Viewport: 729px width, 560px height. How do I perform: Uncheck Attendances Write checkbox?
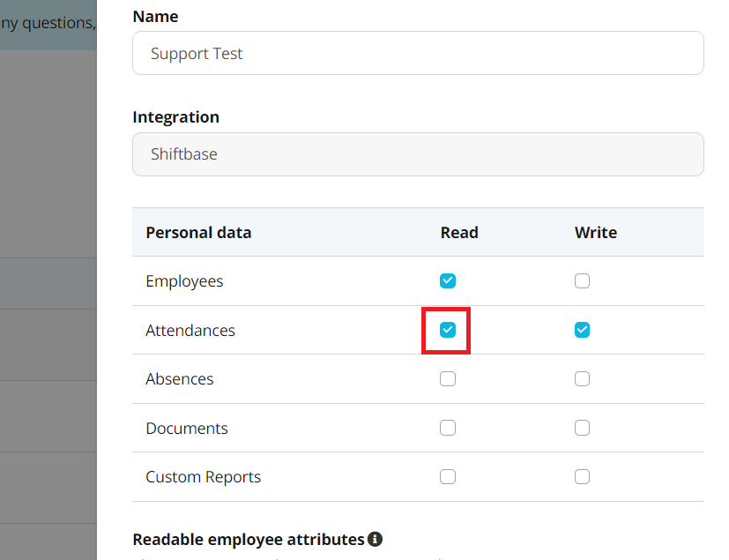582,330
